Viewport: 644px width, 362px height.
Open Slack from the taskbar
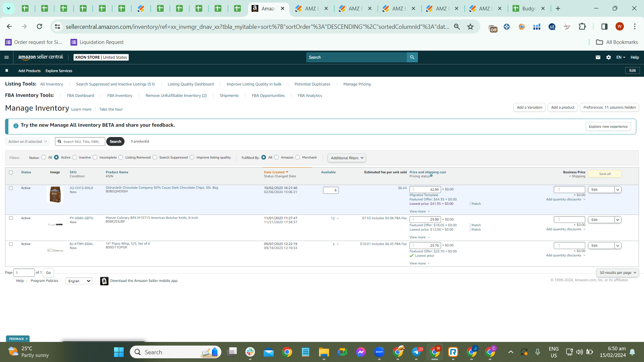click(x=250, y=352)
